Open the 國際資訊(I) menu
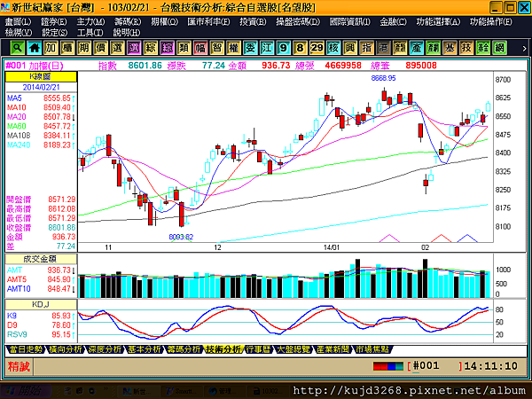The width and height of the screenshot is (532, 399). coord(350,22)
